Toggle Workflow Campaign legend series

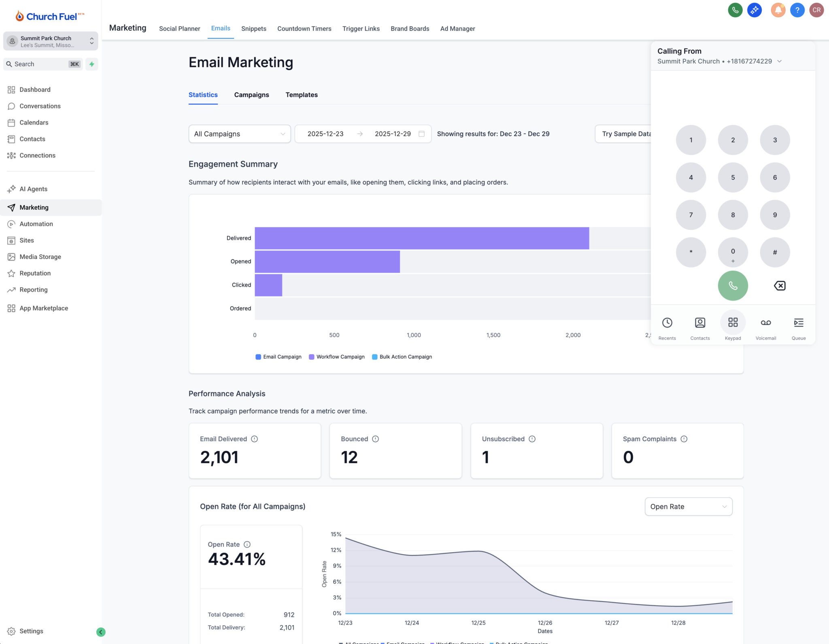[x=337, y=357]
